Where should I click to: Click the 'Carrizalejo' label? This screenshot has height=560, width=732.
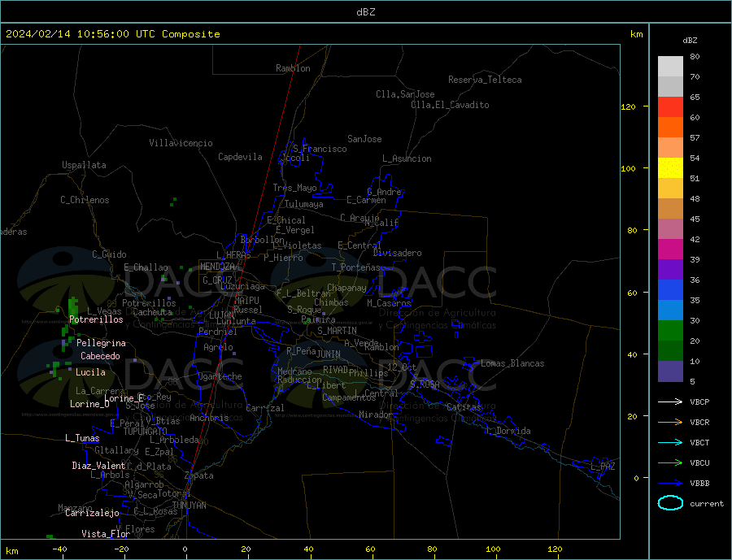[x=92, y=514]
